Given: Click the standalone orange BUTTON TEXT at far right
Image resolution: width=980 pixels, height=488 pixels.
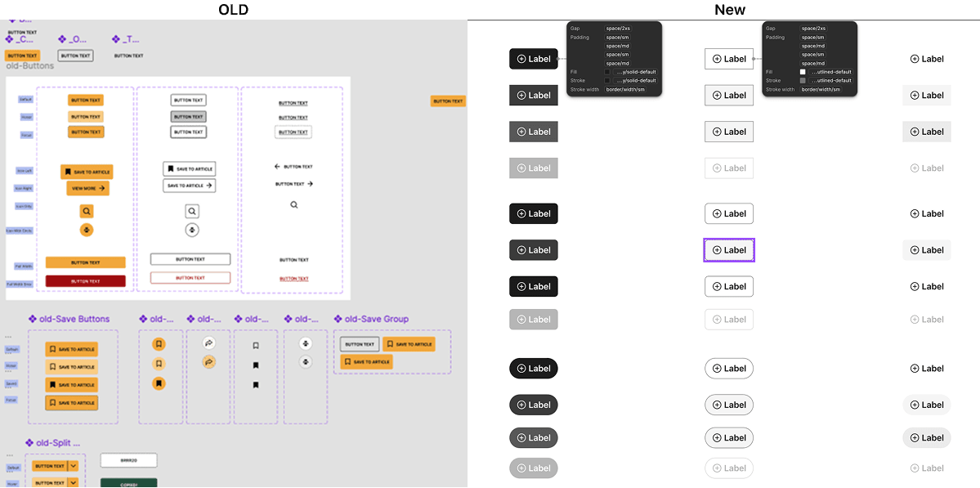Looking at the screenshot, I should (448, 101).
